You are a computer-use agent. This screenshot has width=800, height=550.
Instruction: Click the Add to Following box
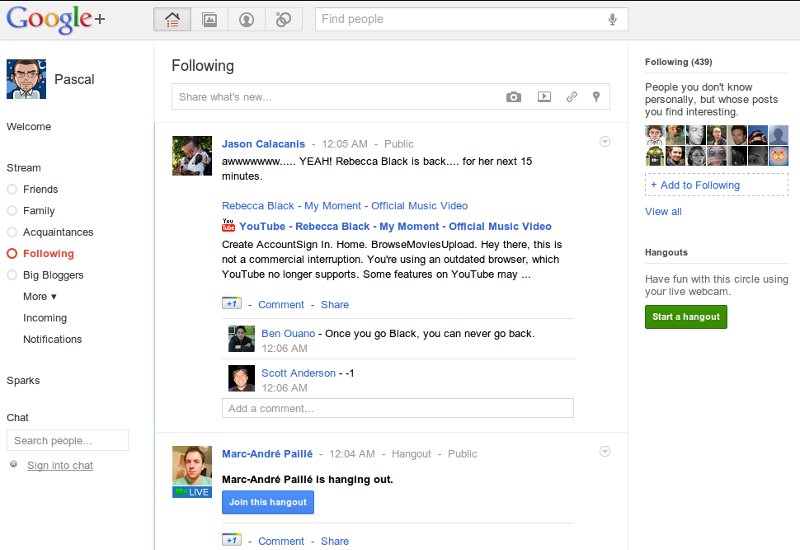(x=716, y=185)
